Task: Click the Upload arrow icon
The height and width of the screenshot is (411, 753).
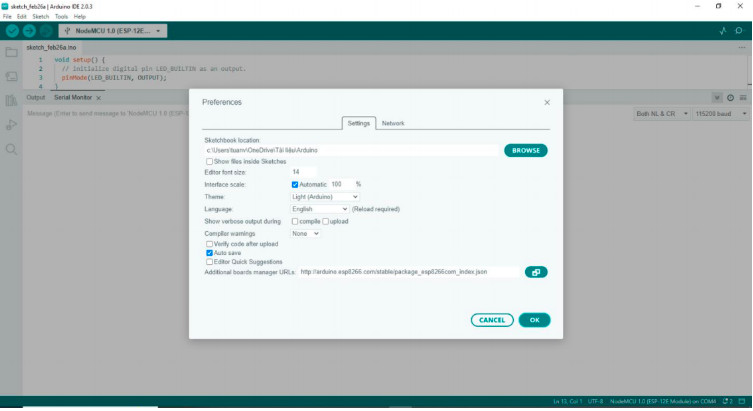Action: (x=29, y=31)
